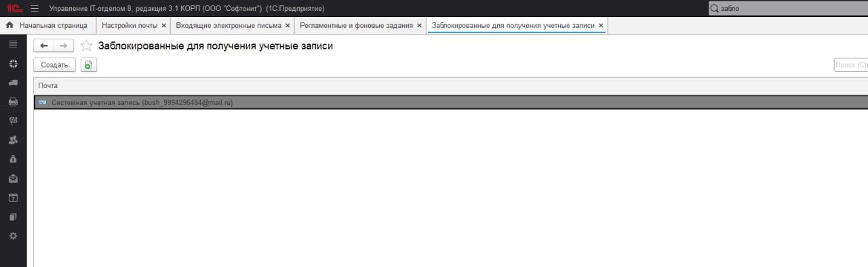Open the hamburger service menu in title bar

35,8
